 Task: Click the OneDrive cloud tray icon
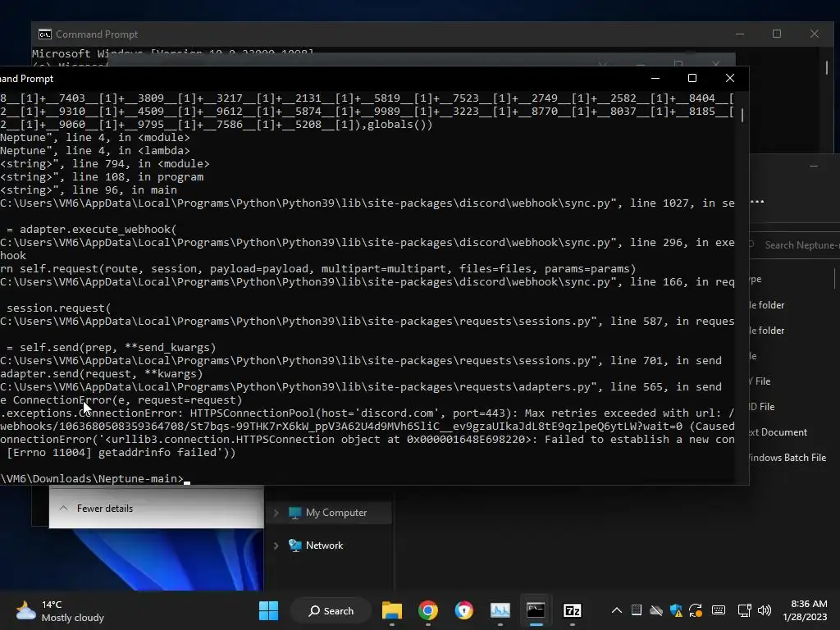coord(655,610)
